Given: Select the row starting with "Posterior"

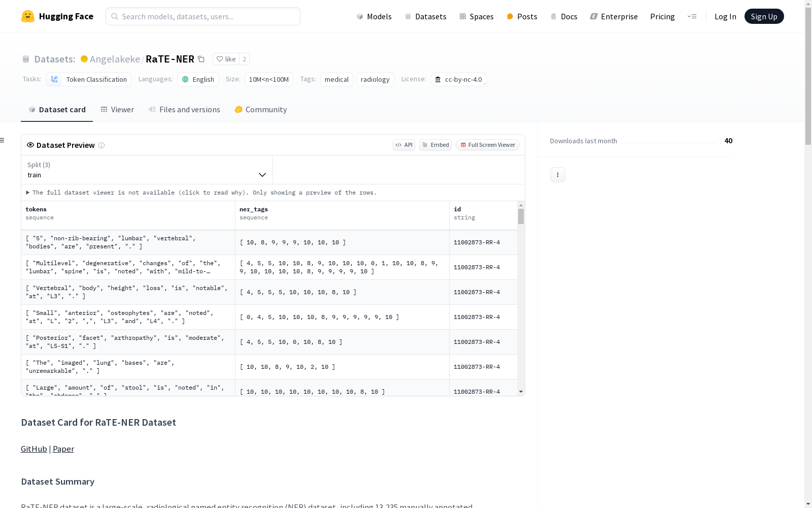Looking at the screenshot, I should (269, 342).
